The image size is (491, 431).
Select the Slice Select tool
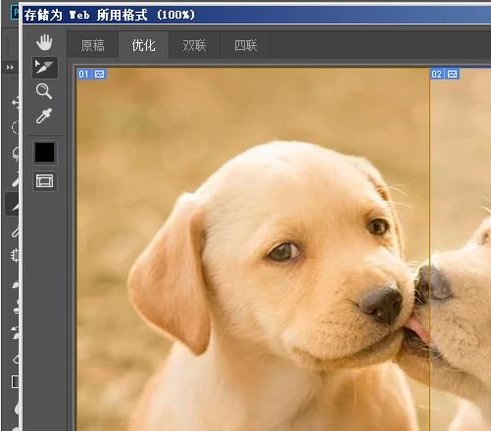pos(44,67)
